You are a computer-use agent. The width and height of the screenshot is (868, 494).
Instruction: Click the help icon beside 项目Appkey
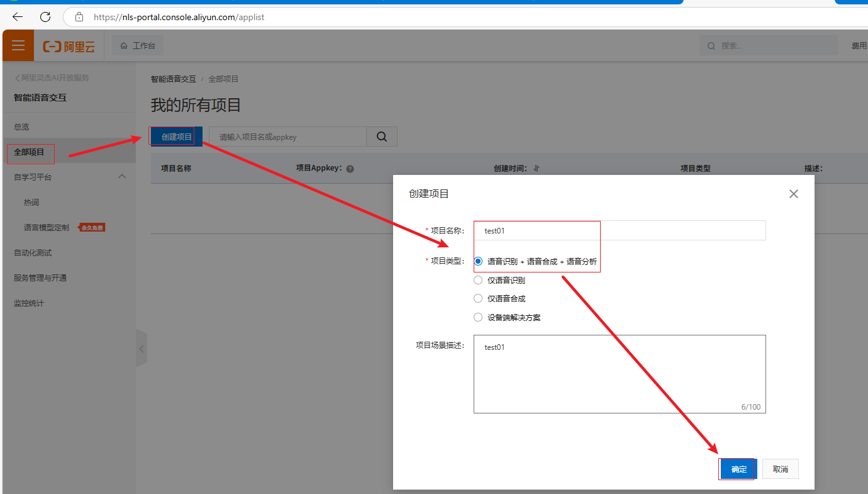pyautogui.click(x=350, y=169)
